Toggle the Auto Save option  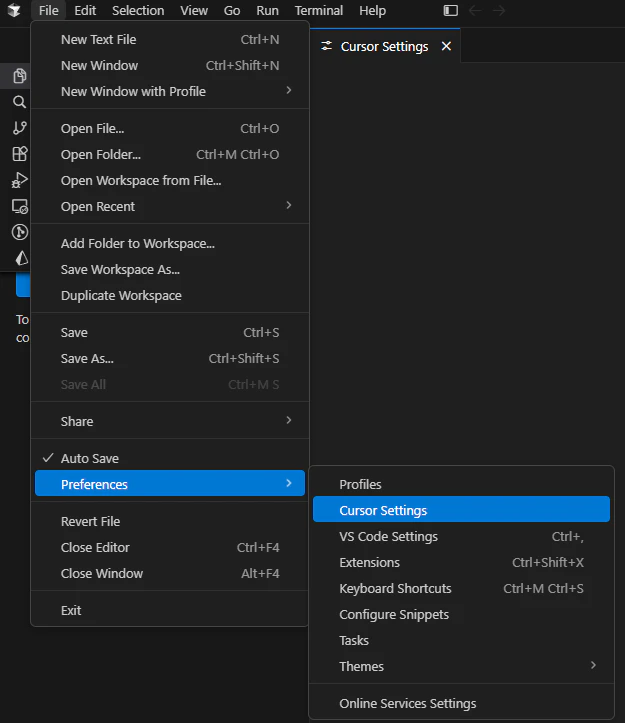point(170,458)
